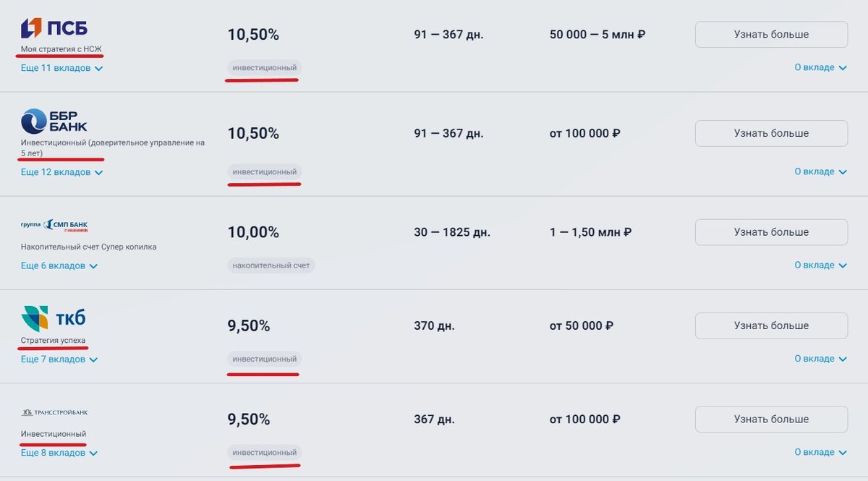Open "Накопительный счет Супер копилка" link

88,247
